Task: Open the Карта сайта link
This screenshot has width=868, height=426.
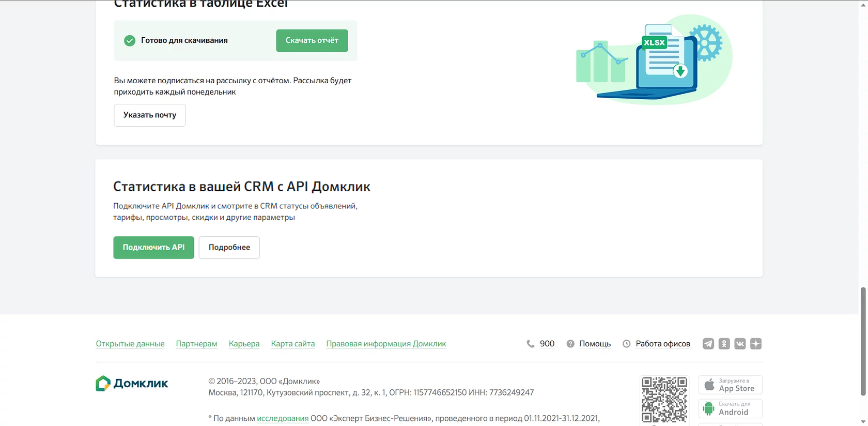Action: pyautogui.click(x=293, y=344)
